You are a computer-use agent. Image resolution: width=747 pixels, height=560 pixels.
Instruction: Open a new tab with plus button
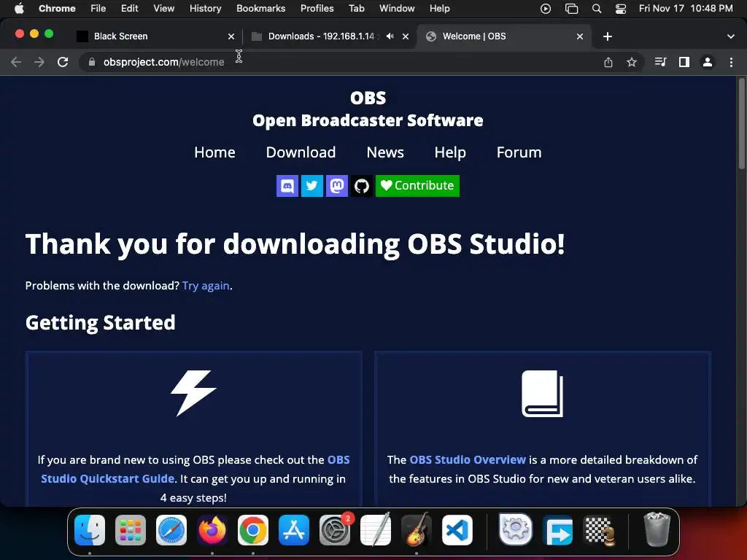(x=608, y=36)
